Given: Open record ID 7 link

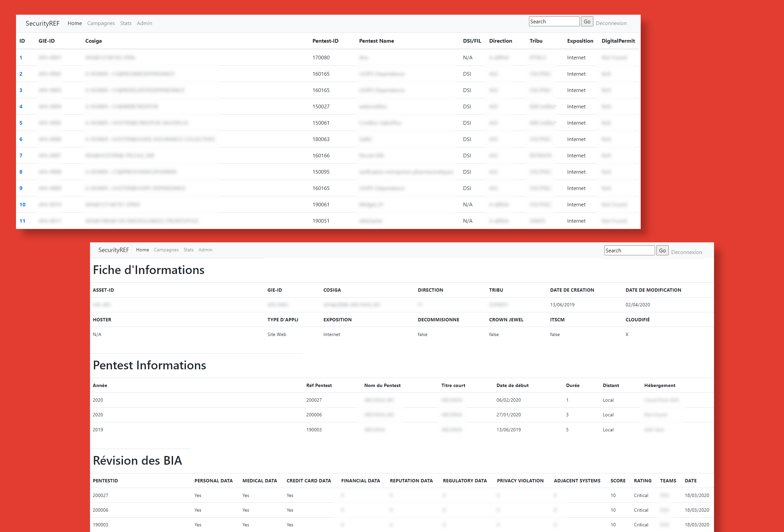Looking at the screenshot, I should [21, 156].
